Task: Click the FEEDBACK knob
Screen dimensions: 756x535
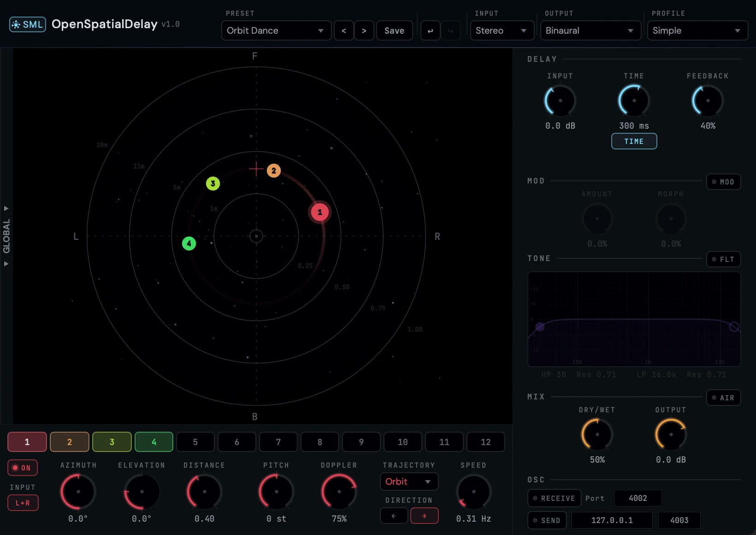Action: (x=708, y=101)
